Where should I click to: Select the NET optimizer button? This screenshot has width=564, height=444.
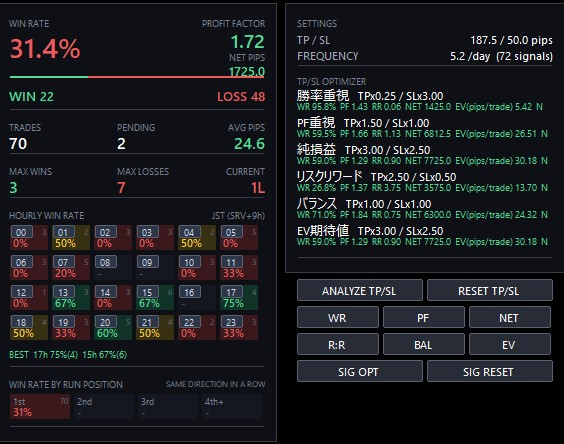click(510, 317)
